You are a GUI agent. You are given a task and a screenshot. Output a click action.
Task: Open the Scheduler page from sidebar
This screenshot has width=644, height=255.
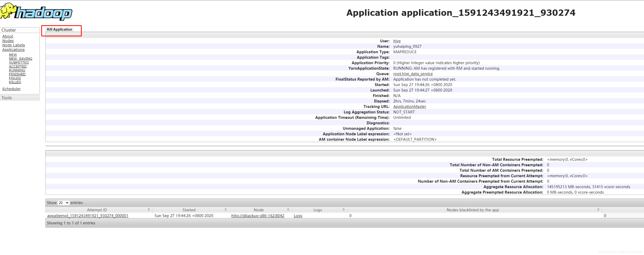11,89
